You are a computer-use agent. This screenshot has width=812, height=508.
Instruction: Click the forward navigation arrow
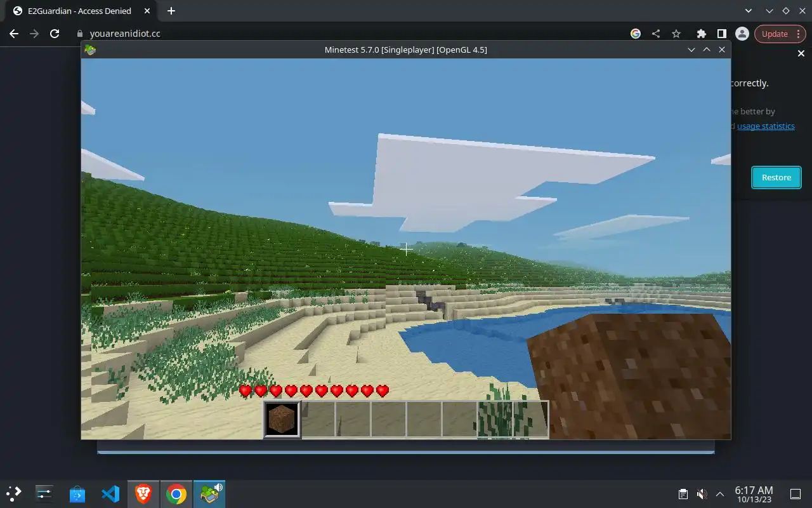[x=34, y=34]
